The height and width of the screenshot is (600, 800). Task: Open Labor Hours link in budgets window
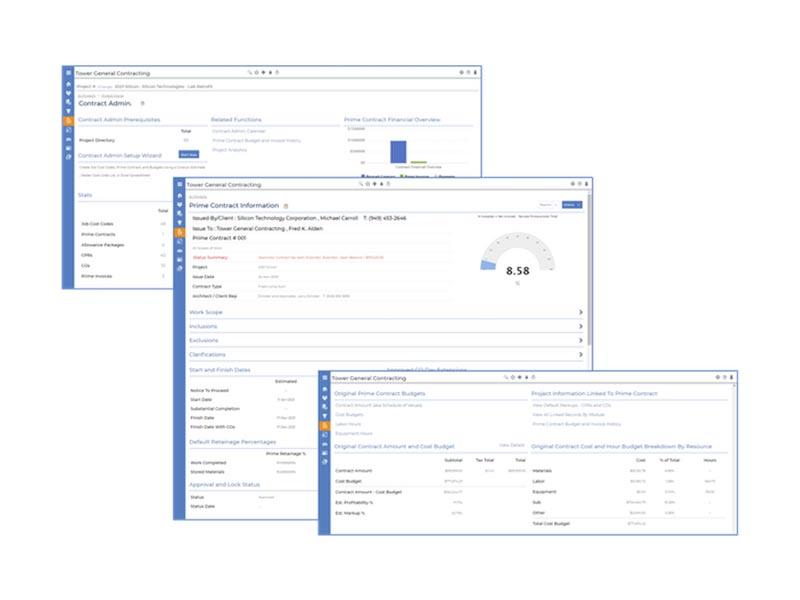point(348,424)
